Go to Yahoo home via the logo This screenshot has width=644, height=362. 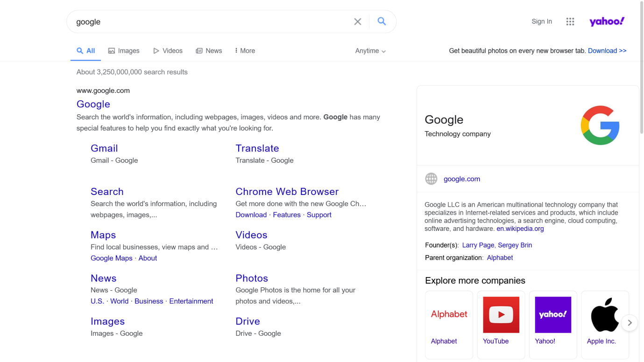coord(607,21)
